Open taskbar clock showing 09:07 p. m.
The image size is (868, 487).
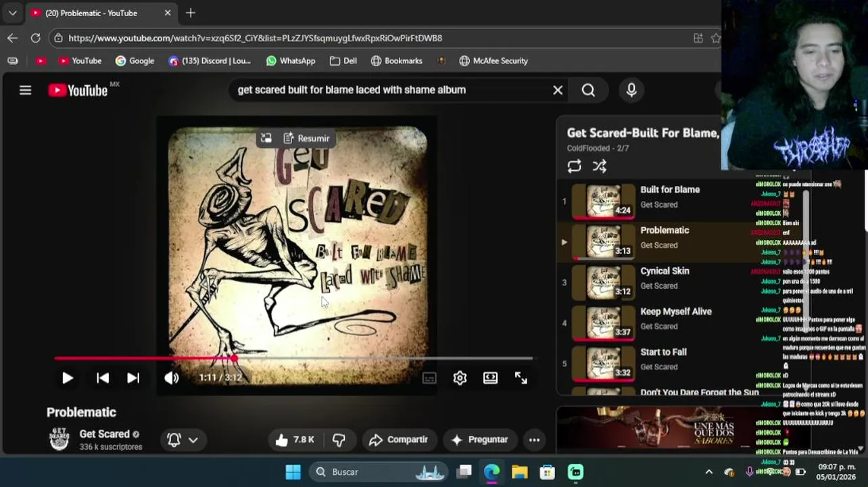836,472
